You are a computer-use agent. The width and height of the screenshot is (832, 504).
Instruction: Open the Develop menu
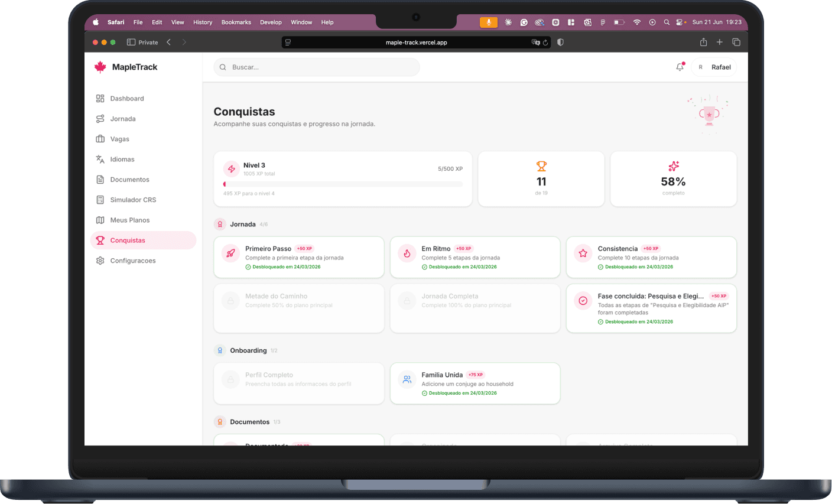point(271,22)
